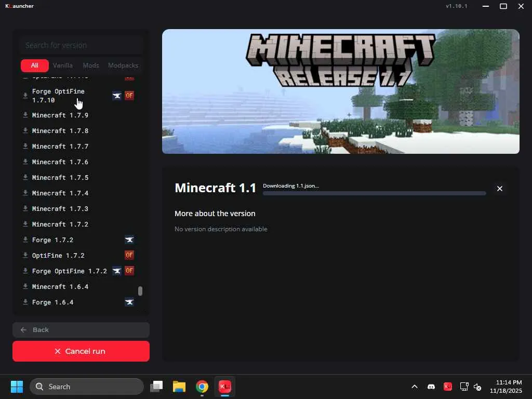Click download icon beside Minecraft 1.7.6
Viewport: 532px width, 399px height.
coord(25,162)
